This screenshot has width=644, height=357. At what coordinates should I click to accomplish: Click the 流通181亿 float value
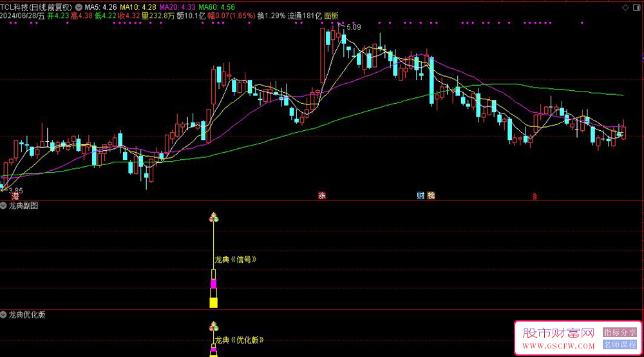305,16
